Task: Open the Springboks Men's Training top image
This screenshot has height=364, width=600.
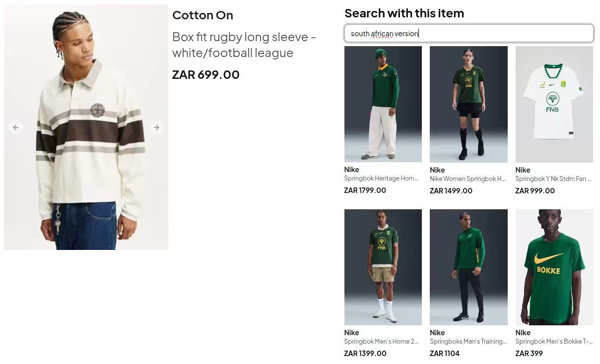Action: (468, 267)
